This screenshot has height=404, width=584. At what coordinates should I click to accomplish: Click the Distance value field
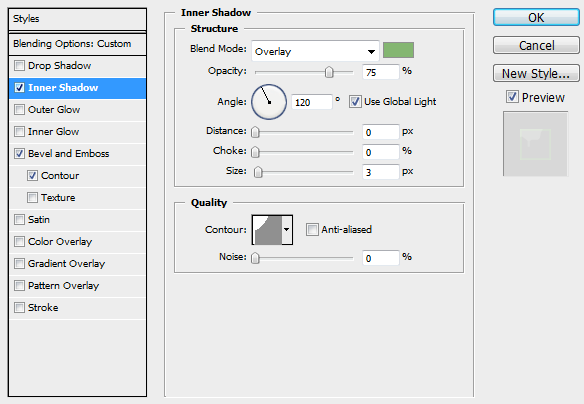coord(380,132)
